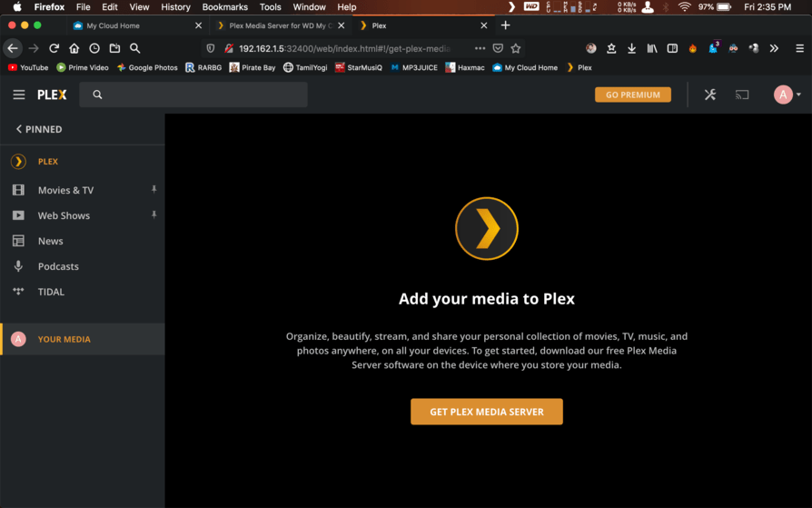Open TIDAL in sidebar

(x=51, y=292)
